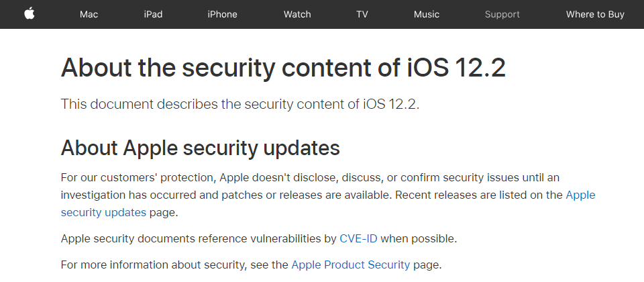Viewport: 644px width, 282px height.
Task: Open the Where to Buy page
Action: 595,14
